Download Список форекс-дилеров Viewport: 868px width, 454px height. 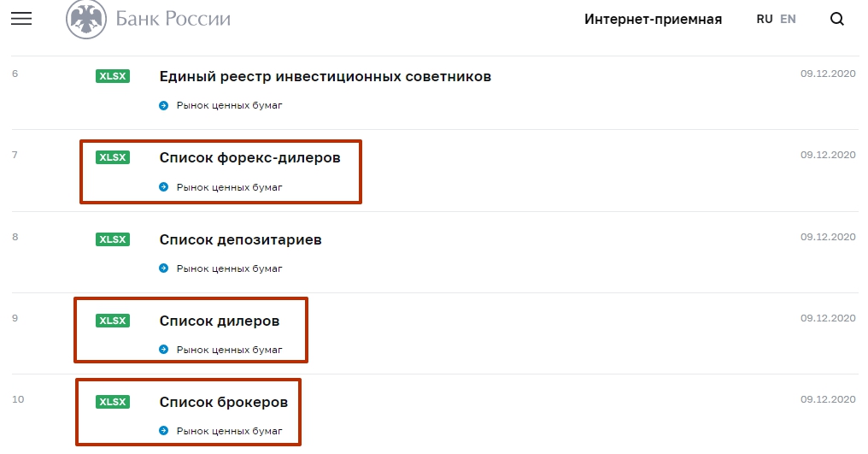(x=249, y=157)
